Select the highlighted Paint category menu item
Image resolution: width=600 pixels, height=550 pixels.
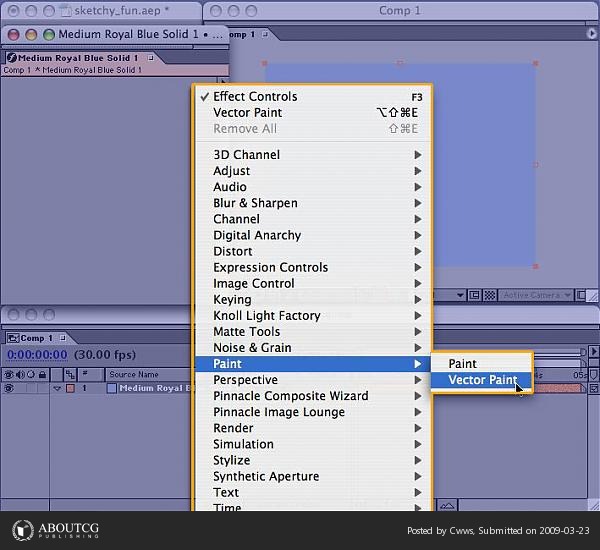pyautogui.click(x=313, y=364)
